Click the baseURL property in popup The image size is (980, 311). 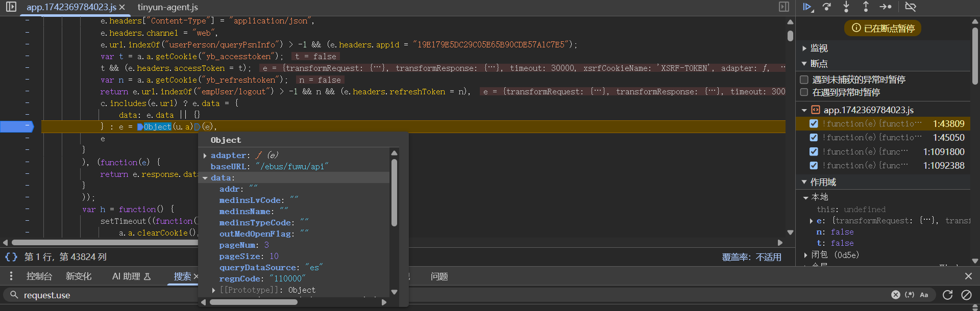point(269,167)
